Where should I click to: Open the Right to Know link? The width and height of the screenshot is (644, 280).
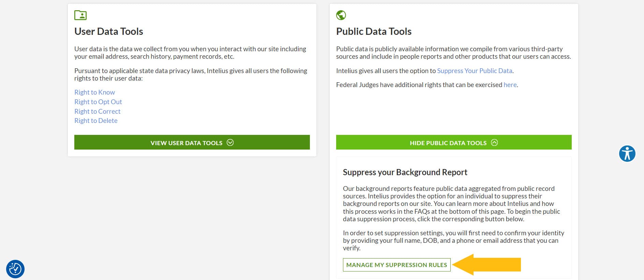tap(94, 92)
